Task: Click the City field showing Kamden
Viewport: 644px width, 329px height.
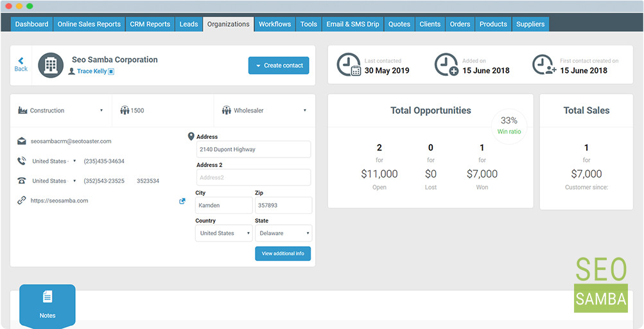Action: tap(224, 205)
